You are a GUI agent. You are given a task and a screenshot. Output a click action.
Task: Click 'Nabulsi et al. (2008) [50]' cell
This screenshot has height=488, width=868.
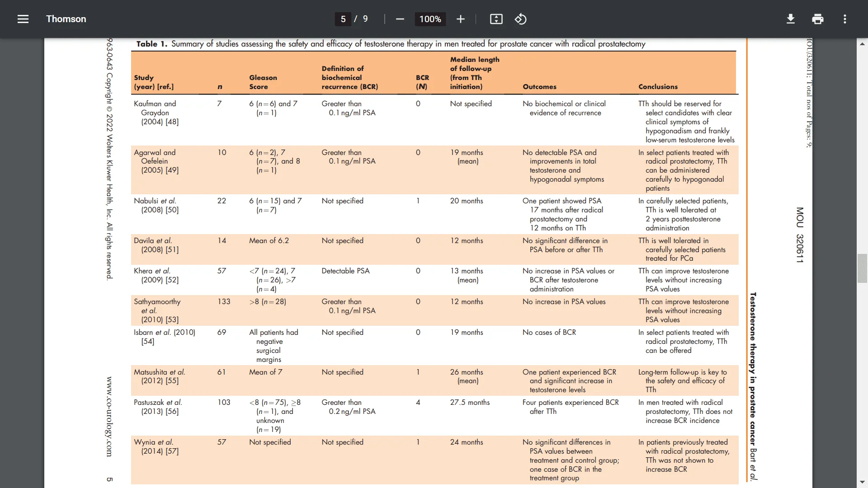click(156, 205)
